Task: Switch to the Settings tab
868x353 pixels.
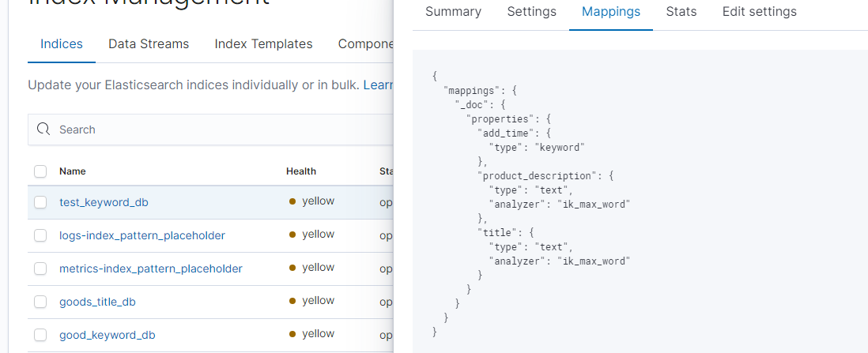Action: point(531,12)
